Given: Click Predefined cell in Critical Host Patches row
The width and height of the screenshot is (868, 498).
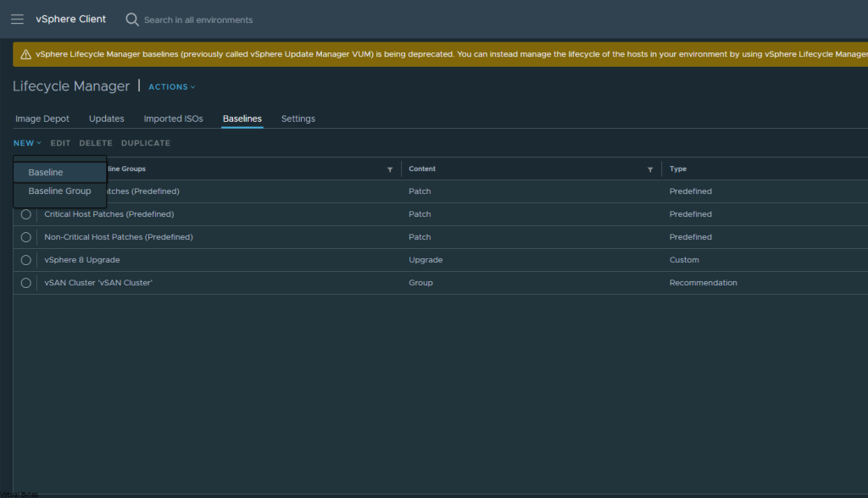Looking at the screenshot, I should pos(690,214).
